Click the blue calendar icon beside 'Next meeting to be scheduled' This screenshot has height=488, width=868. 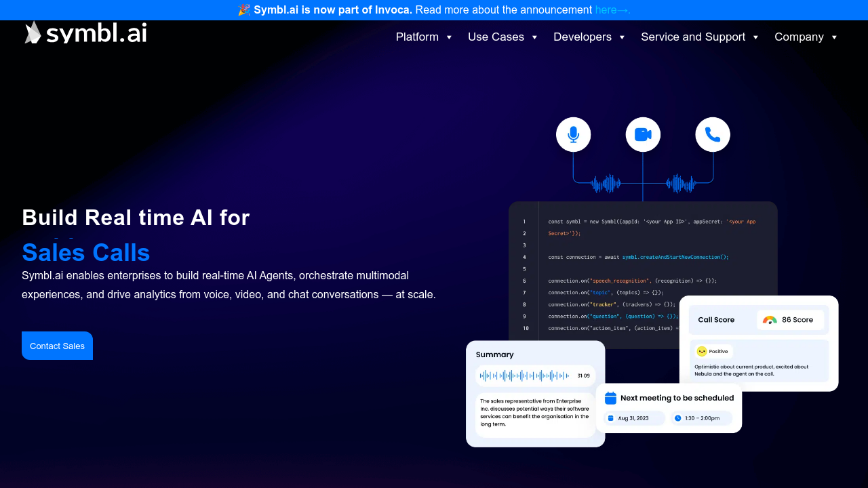(610, 397)
